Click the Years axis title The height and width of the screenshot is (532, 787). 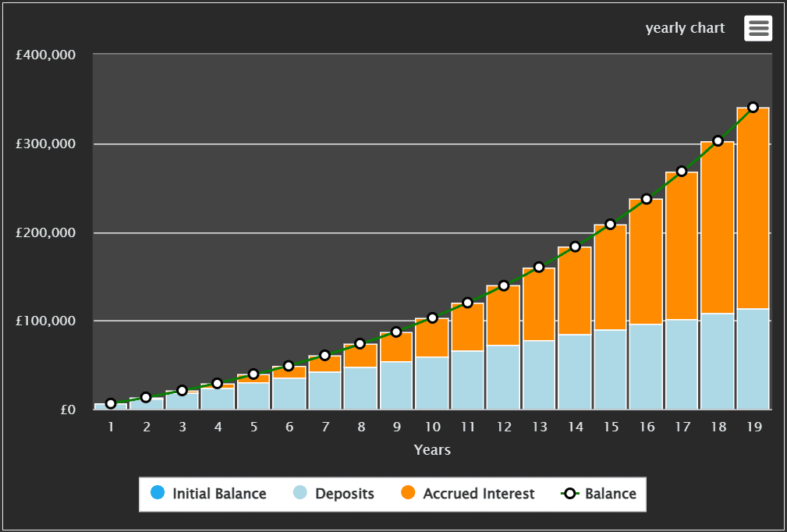[432, 450]
